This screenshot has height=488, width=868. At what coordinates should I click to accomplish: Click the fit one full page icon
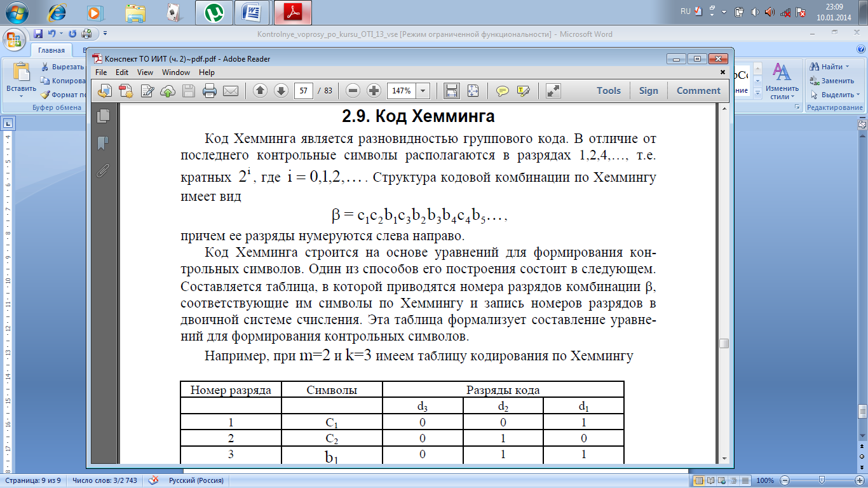coord(473,91)
